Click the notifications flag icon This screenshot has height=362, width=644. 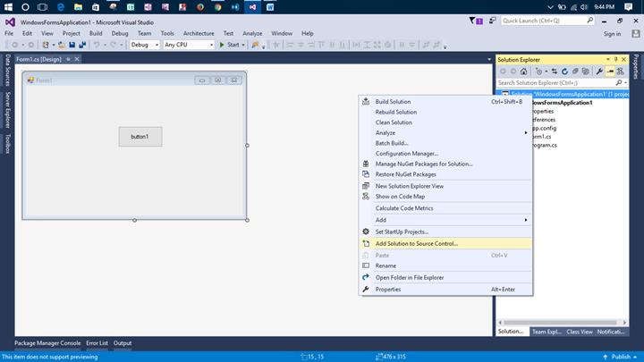pyautogui.click(x=473, y=20)
